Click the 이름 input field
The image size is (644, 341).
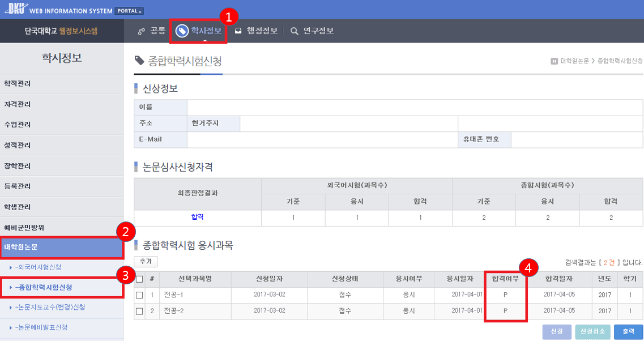pyautogui.click(x=413, y=106)
